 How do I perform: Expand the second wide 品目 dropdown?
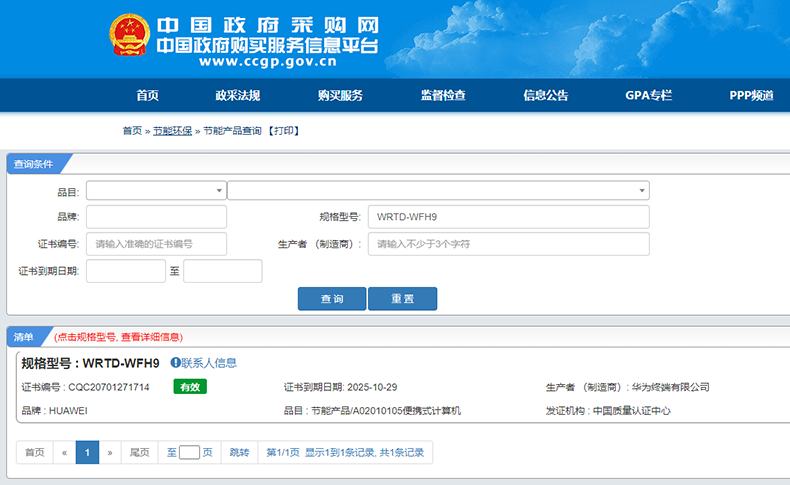coord(438,191)
